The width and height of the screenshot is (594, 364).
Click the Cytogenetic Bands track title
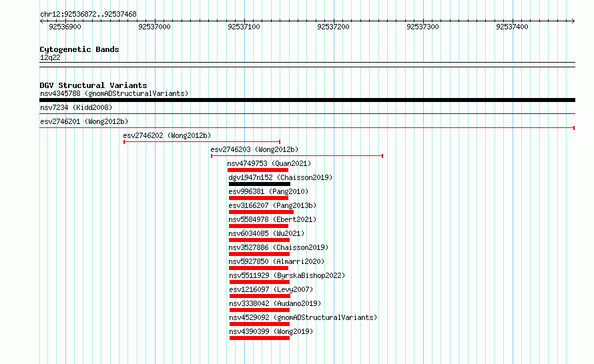point(79,49)
